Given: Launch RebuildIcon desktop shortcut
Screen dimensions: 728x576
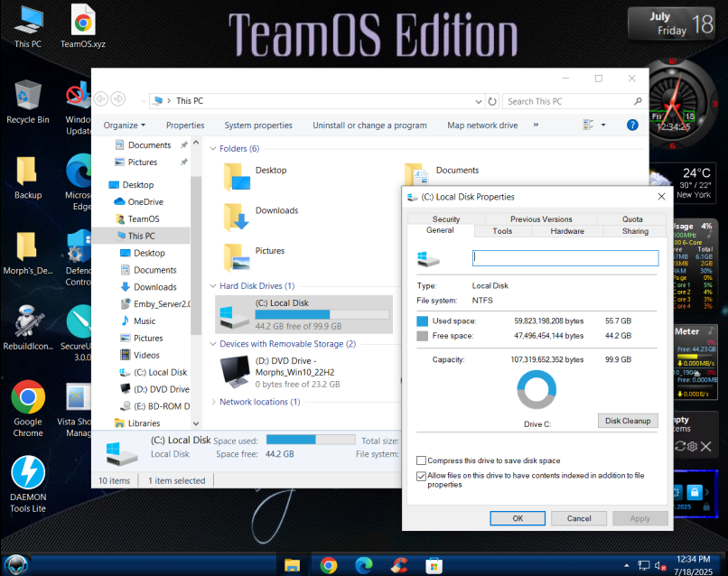Looking at the screenshot, I should pos(28,328).
